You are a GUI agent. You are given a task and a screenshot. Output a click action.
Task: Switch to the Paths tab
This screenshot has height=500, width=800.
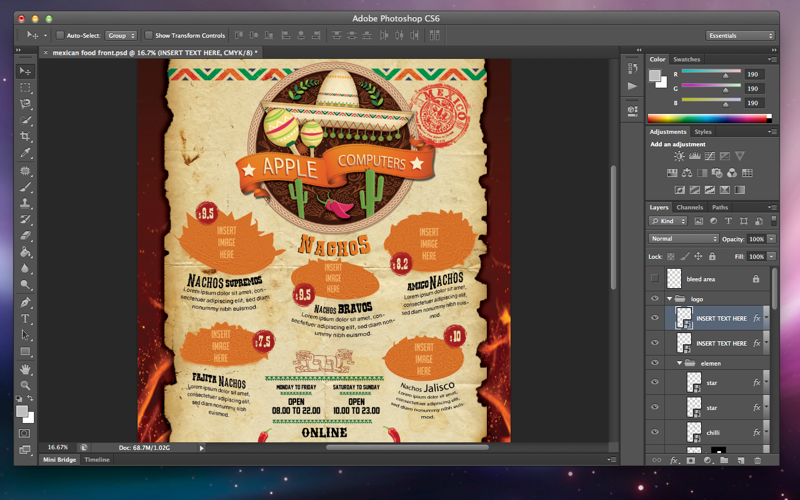(720, 207)
